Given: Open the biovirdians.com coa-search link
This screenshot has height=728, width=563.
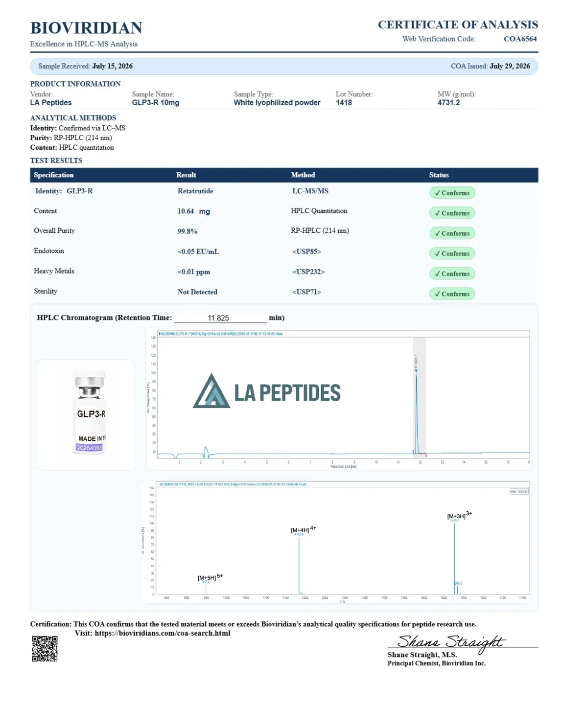Looking at the screenshot, I should (163, 633).
